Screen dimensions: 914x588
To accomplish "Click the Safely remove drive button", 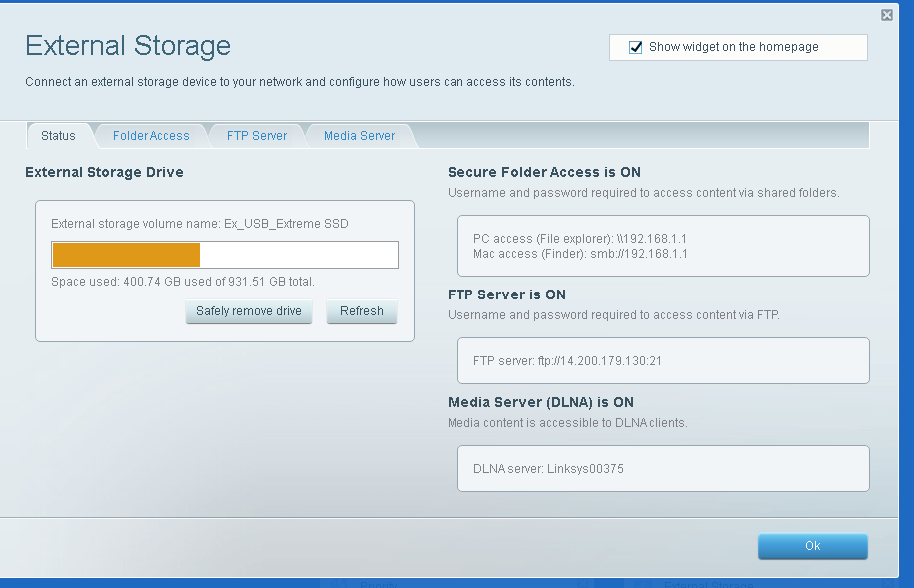I will pyautogui.click(x=248, y=311).
